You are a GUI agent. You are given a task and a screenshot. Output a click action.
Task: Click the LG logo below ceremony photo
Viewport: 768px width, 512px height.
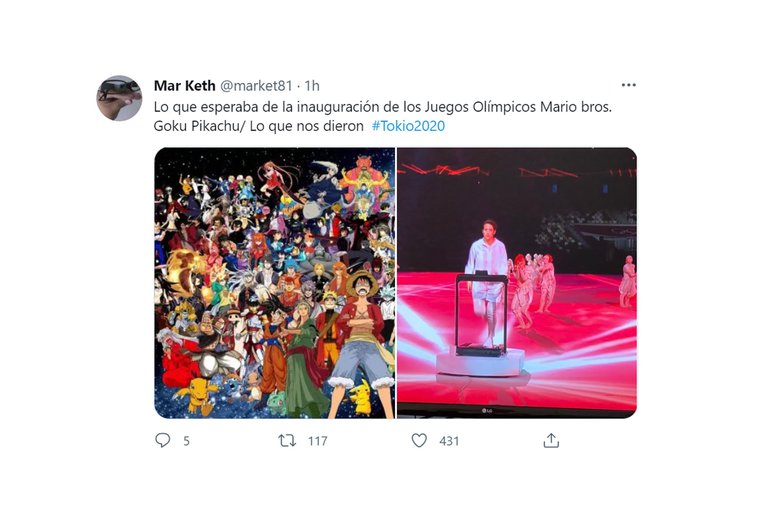pyautogui.click(x=486, y=411)
